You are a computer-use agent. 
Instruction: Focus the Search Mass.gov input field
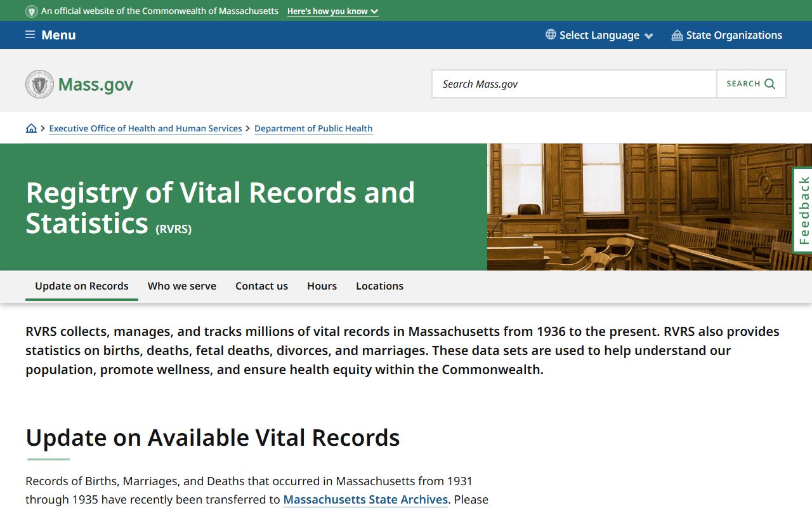coord(574,84)
